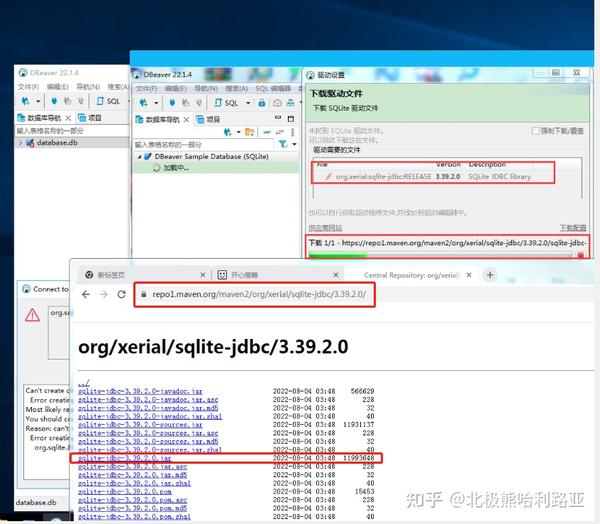Switch to 新标签页 browser tab
The image size is (600, 524).
point(145,275)
